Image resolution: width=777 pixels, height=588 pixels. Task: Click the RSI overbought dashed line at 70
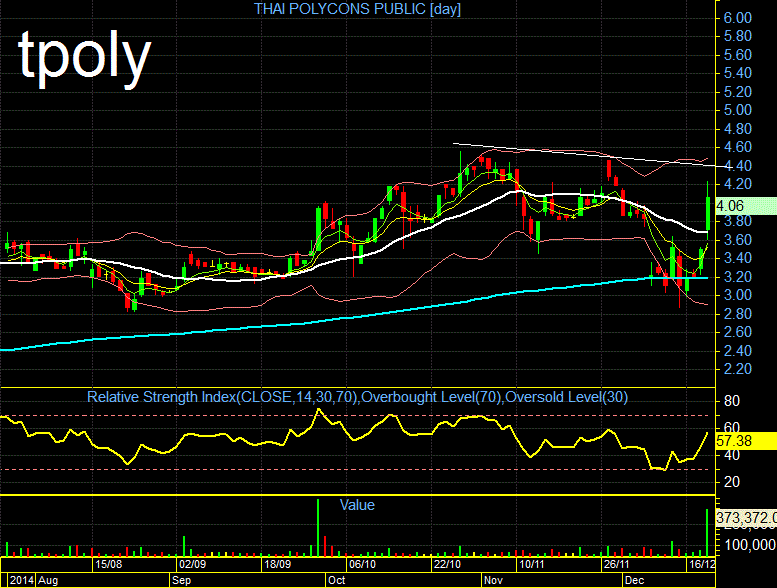click(x=354, y=415)
